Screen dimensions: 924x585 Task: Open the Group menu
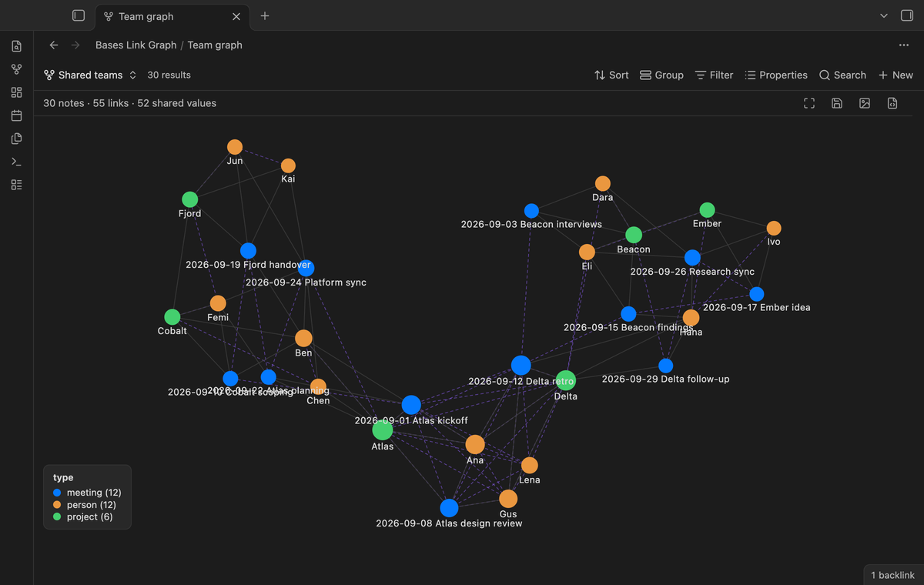pos(661,75)
